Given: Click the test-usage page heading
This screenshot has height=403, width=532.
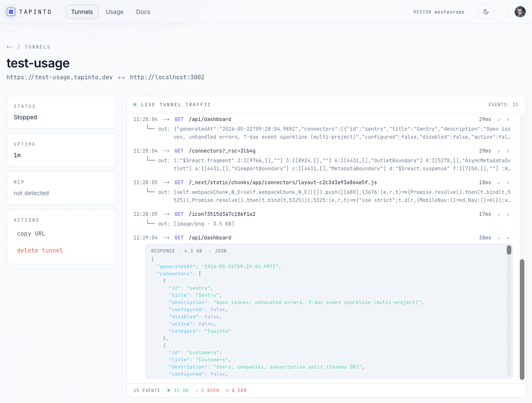Looking at the screenshot, I should point(38,63).
